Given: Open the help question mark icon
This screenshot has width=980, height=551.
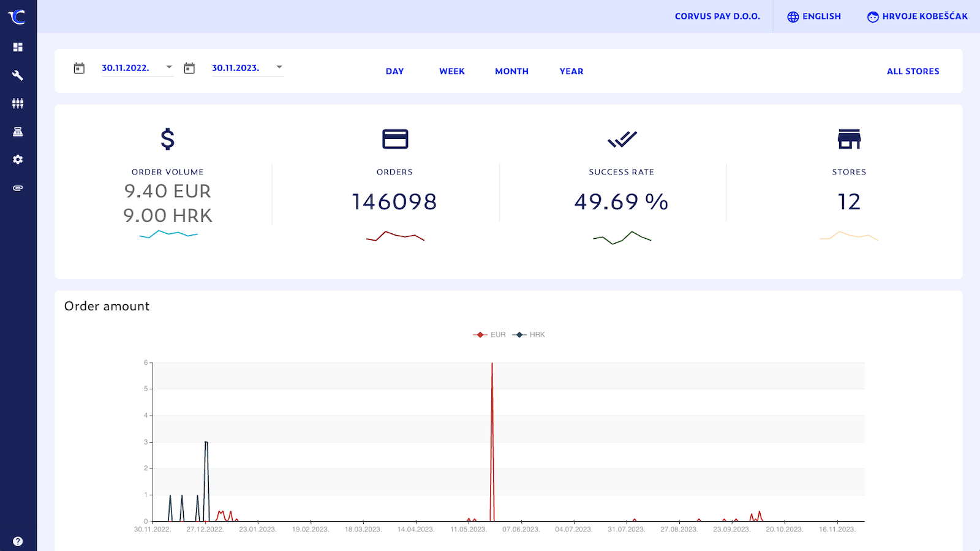Looking at the screenshot, I should tap(18, 541).
